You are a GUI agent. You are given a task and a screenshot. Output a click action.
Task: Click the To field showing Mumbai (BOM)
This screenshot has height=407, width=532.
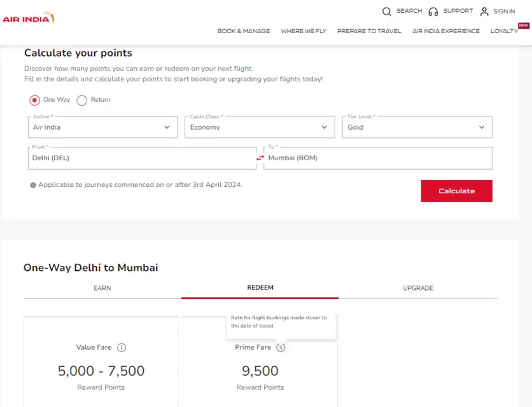coord(378,158)
